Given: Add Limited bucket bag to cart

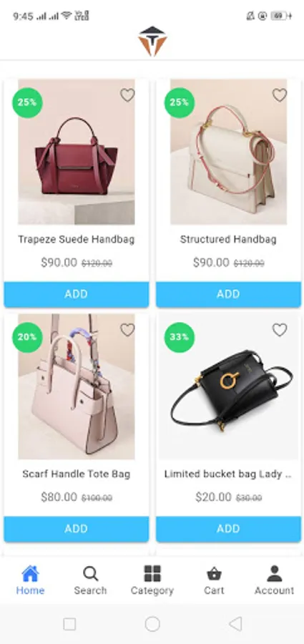Looking at the screenshot, I should click(x=228, y=529).
